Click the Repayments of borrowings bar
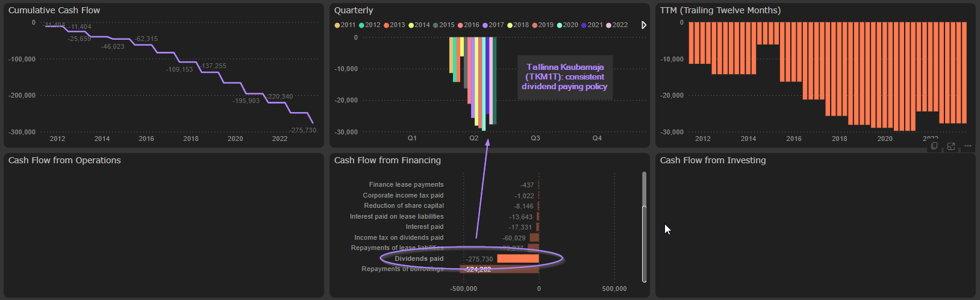This screenshot has height=300, width=980. point(499,269)
